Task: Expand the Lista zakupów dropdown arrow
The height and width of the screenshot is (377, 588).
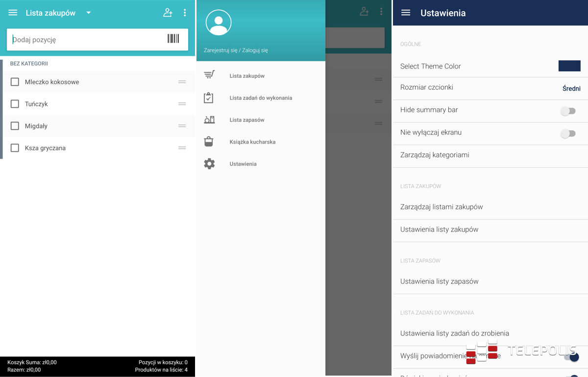Action: (x=89, y=13)
